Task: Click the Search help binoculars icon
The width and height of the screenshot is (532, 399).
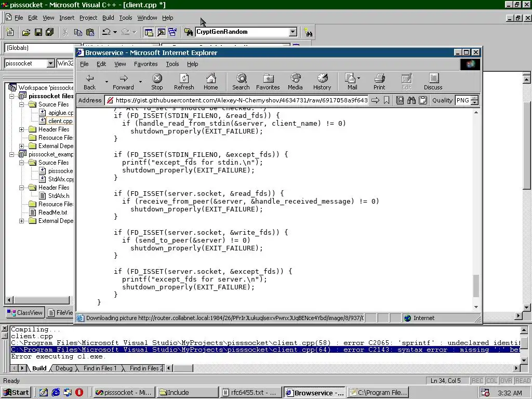Action: click(308, 32)
